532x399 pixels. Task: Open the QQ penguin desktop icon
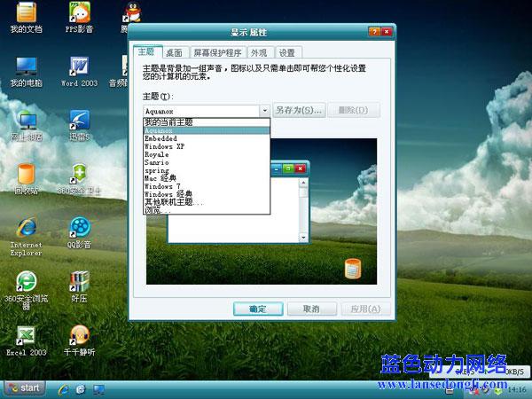(132, 13)
